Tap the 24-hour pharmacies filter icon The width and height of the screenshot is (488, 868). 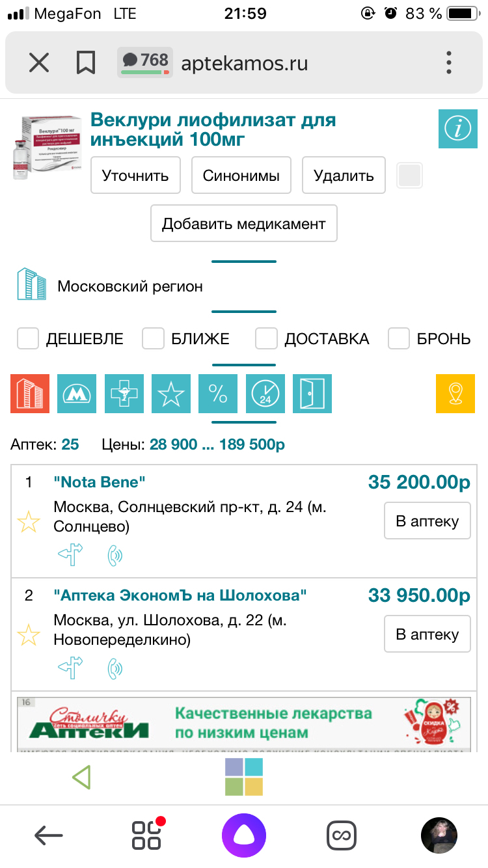[x=265, y=394]
